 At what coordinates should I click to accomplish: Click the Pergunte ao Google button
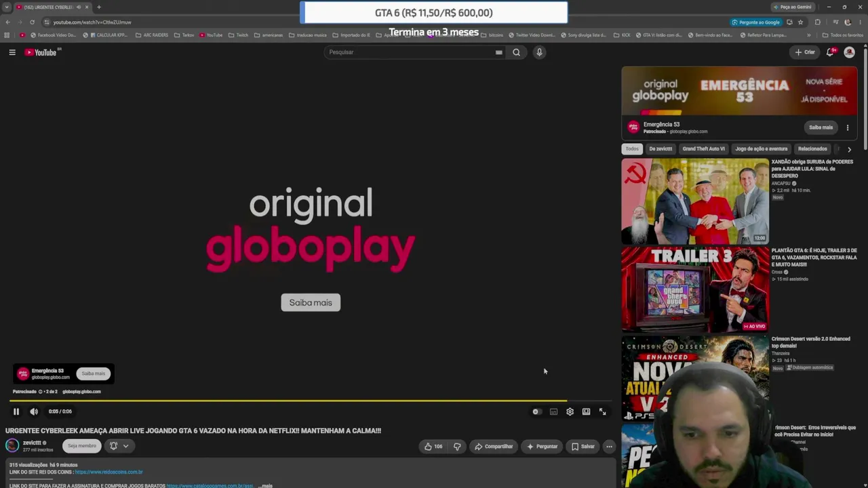pyautogui.click(x=755, y=22)
